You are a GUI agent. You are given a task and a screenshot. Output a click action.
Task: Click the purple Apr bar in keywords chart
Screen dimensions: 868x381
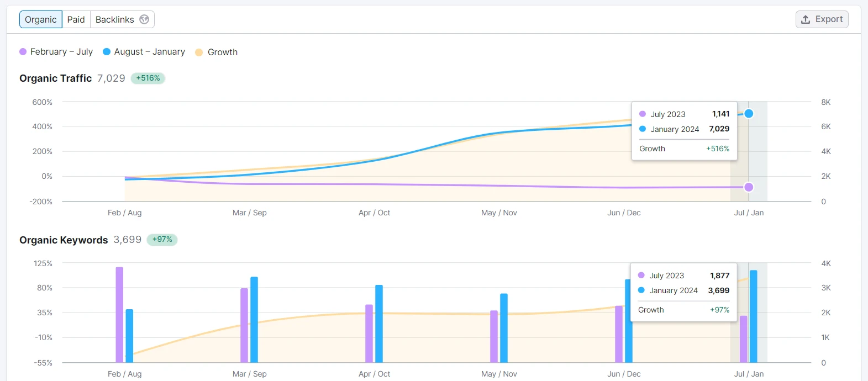point(369,334)
